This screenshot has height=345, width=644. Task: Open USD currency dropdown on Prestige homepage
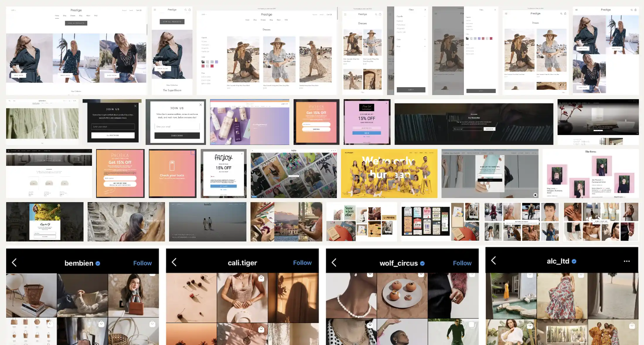click(x=13, y=10)
